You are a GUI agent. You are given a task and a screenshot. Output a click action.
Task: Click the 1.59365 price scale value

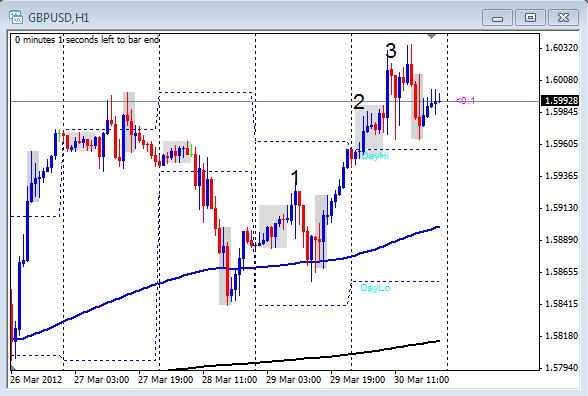click(561, 176)
